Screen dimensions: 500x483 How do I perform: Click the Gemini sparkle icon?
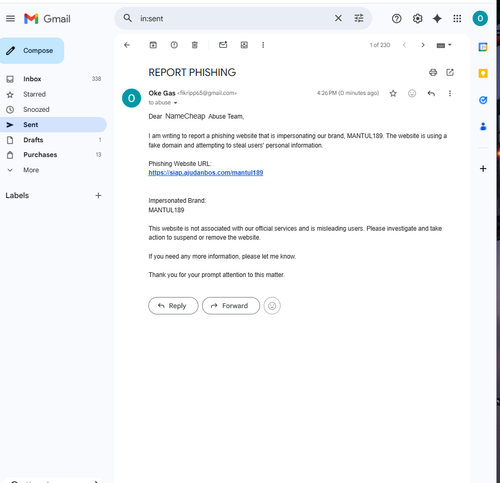tap(437, 19)
